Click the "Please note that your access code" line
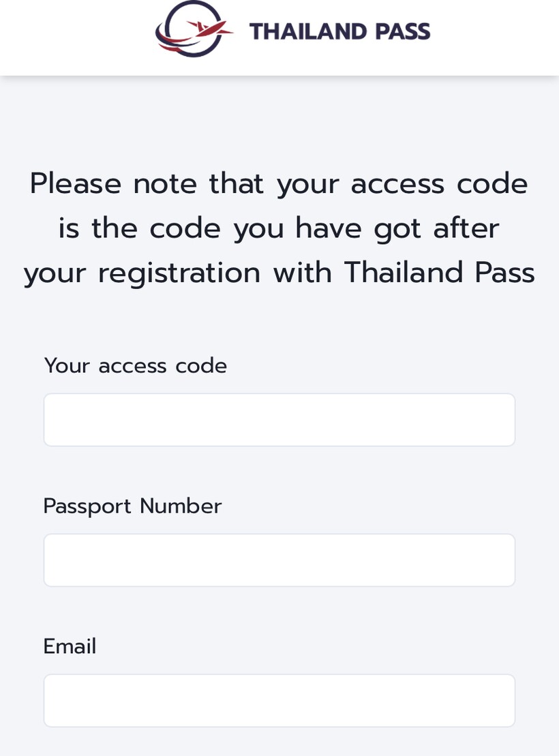The height and width of the screenshot is (756, 559). pyautogui.click(x=279, y=184)
